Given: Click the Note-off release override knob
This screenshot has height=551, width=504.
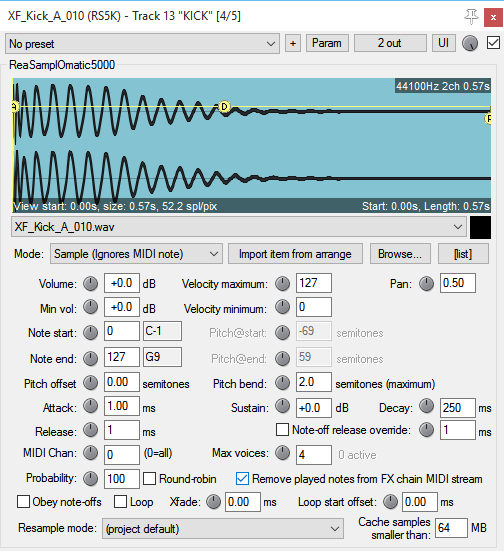Looking at the screenshot, I should tap(426, 430).
